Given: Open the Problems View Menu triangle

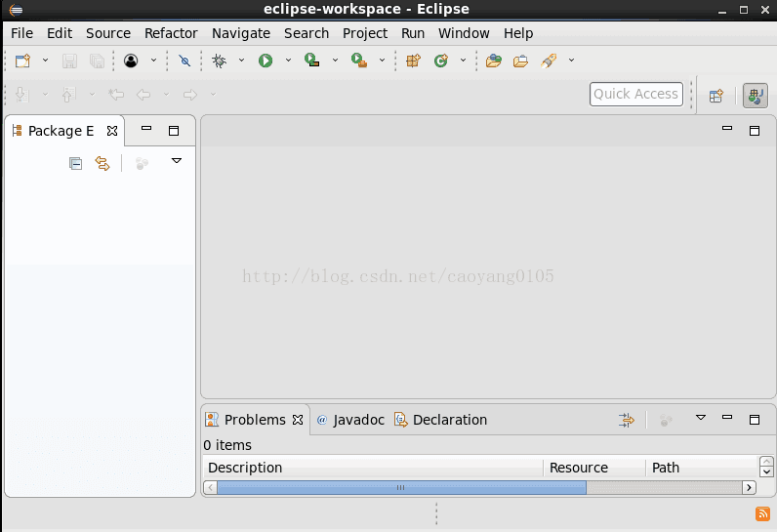Looking at the screenshot, I should (x=701, y=418).
